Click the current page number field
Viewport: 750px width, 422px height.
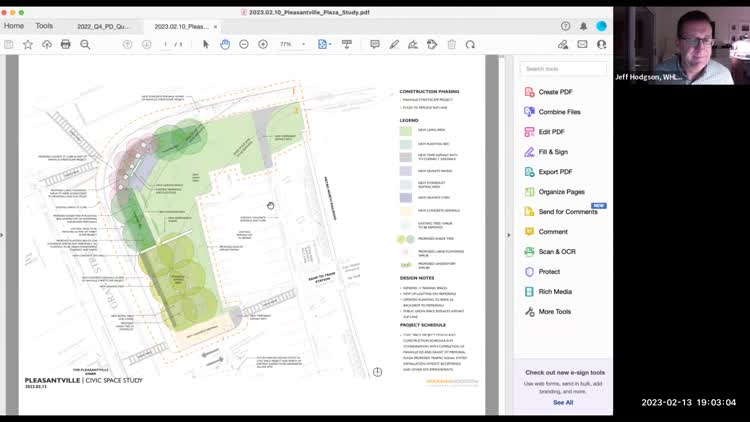point(165,44)
